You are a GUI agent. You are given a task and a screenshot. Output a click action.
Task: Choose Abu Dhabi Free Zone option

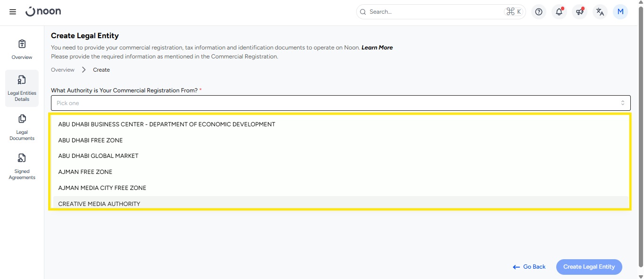(x=91, y=140)
